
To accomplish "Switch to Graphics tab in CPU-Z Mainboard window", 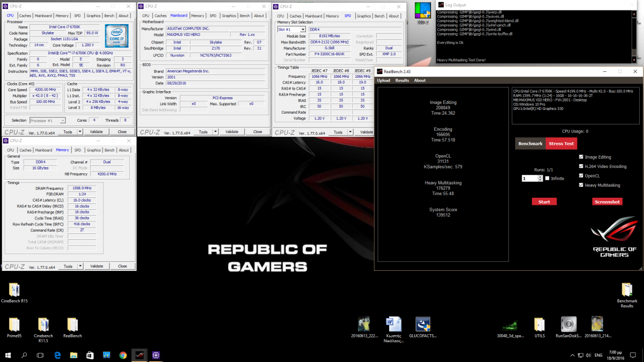I will click(229, 16).
